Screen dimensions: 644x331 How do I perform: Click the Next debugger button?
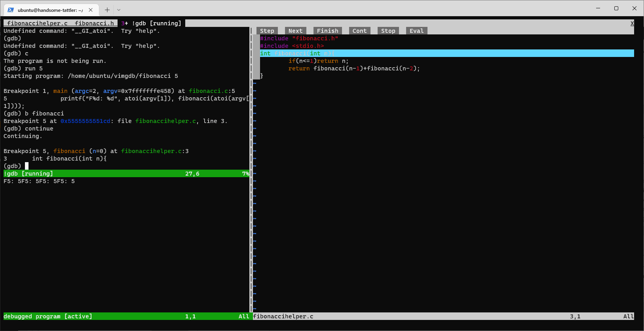click(295, 31)
